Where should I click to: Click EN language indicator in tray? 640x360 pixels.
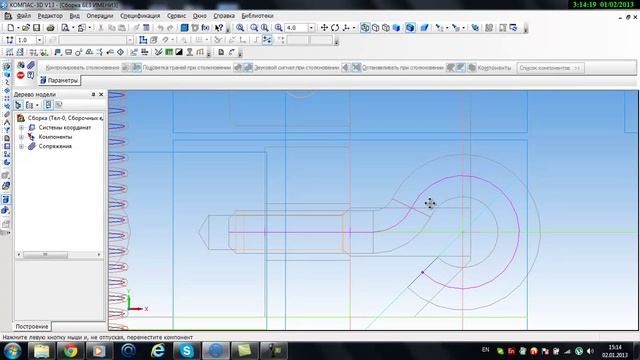click(x=485, y=350)
